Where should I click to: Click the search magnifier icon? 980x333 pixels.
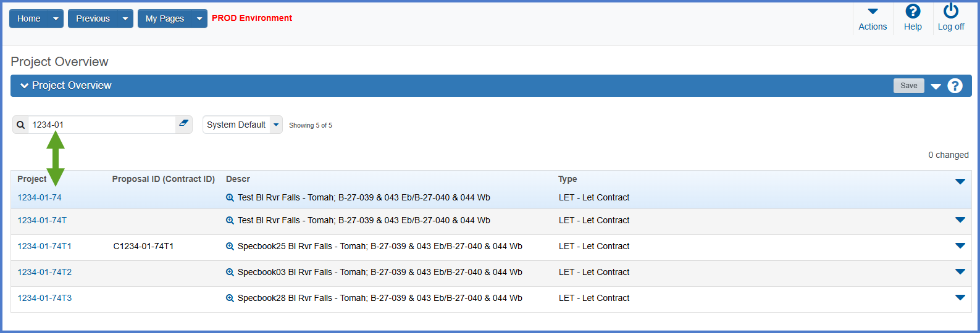point(20,125)
